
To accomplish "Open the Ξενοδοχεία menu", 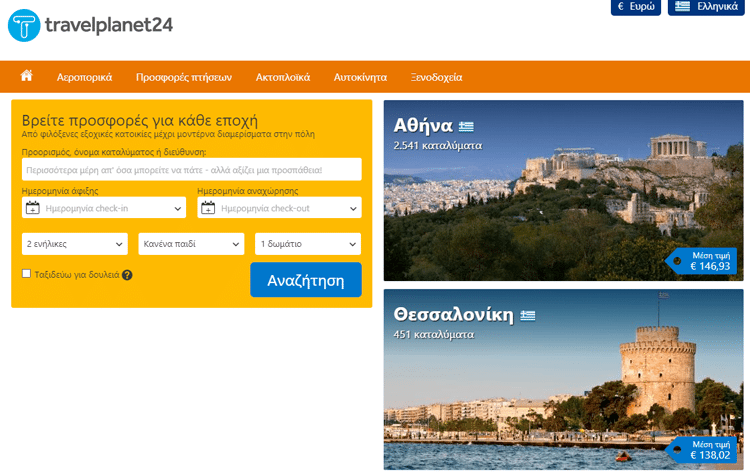I will (436, 77).
